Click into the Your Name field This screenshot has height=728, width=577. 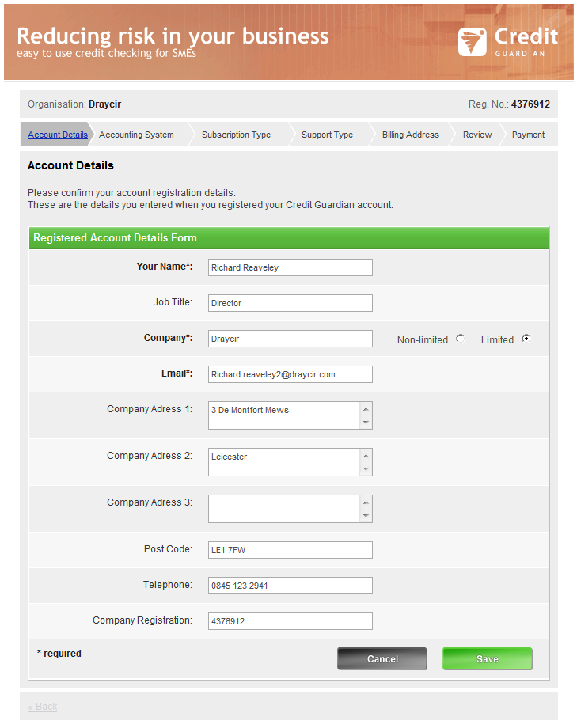(x=290, y=267)
